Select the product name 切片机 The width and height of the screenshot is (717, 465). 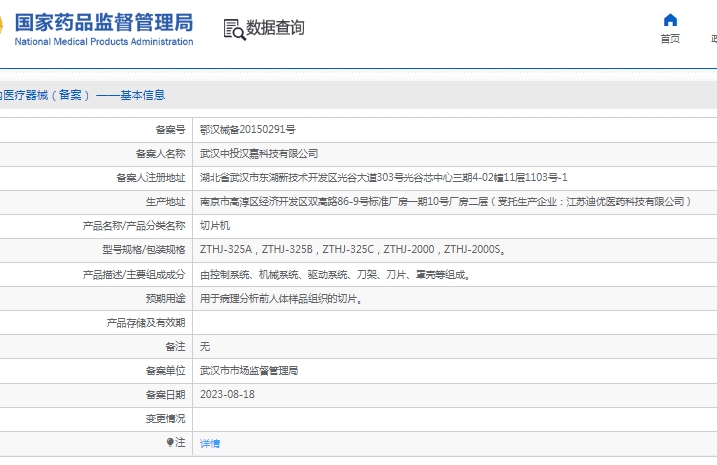pos(215,225)
